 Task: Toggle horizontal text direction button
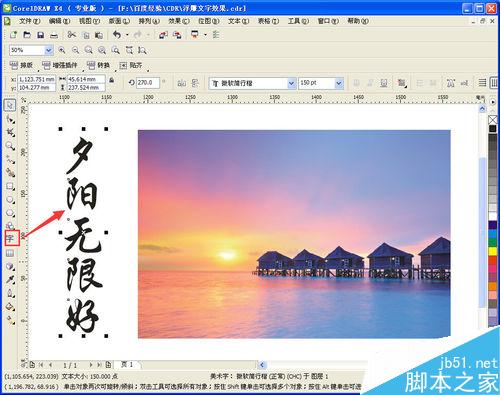point(482,82)
